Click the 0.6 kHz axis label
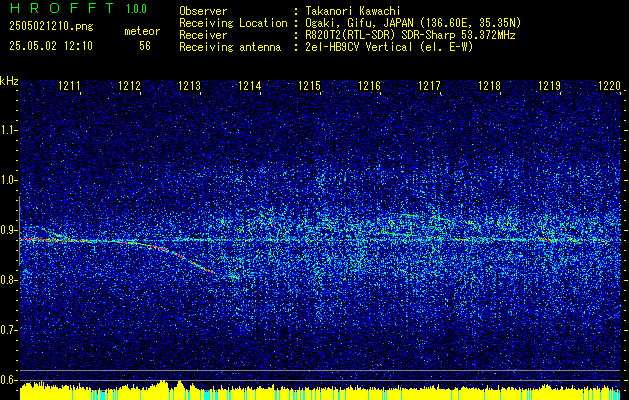The height and width of the screenshot is (400, 629). [x=8, y=380]
